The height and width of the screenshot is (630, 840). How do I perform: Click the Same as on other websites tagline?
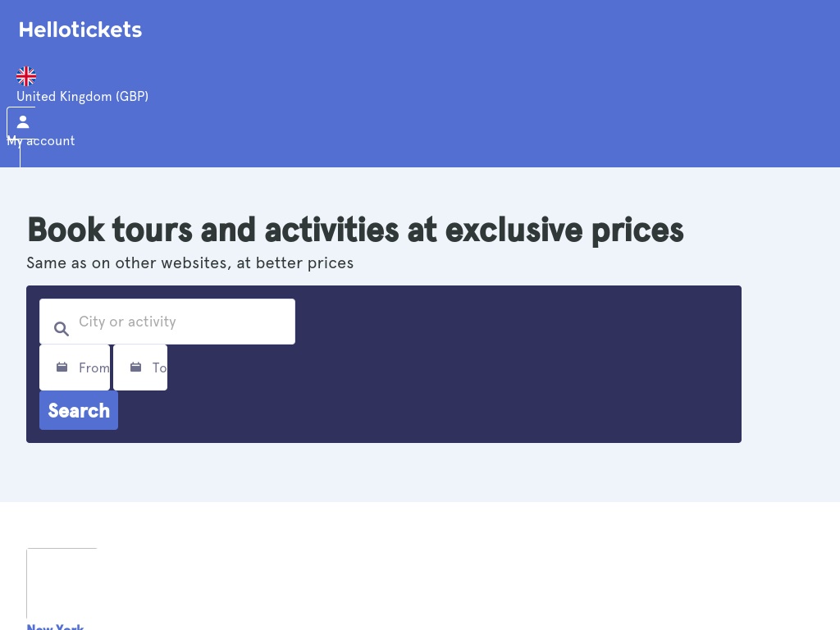pyautogui.click(x=189, y=263)
